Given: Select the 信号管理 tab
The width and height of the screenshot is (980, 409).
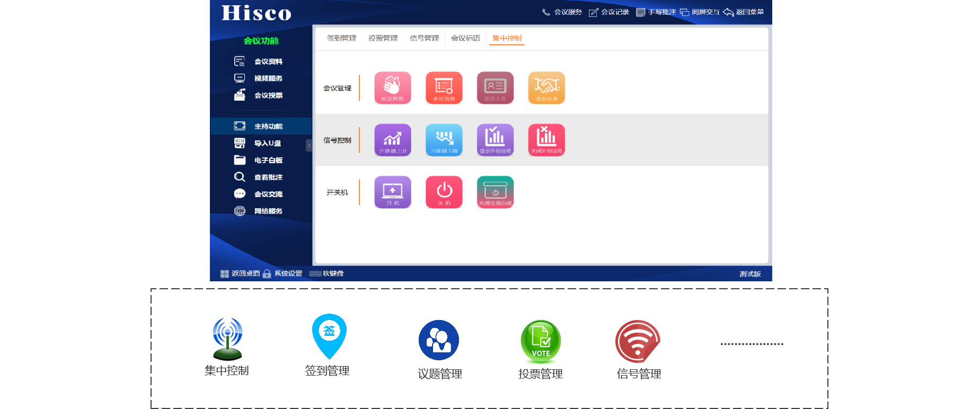Looking at the screenshot, I should pyautogui.click(x=424, y=38).
